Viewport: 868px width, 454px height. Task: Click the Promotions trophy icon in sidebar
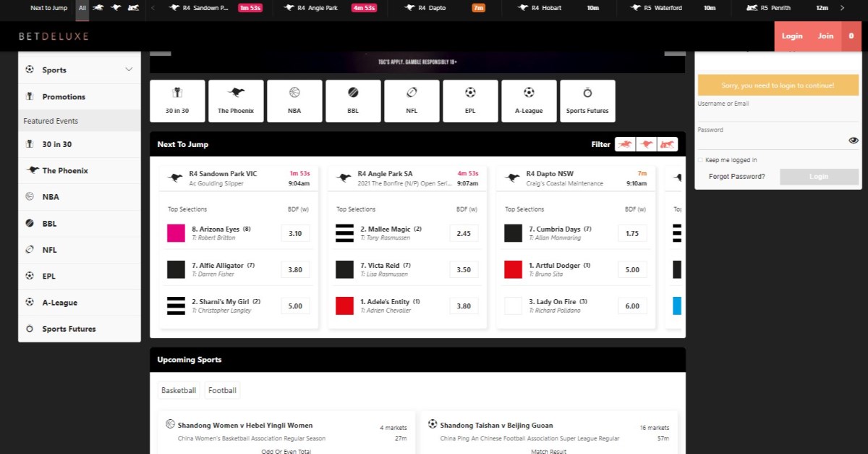coord(30,96)
